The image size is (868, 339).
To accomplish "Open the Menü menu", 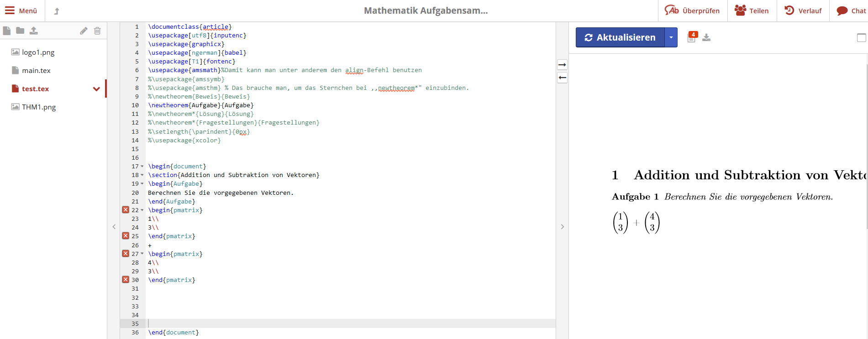I will 21,11.
